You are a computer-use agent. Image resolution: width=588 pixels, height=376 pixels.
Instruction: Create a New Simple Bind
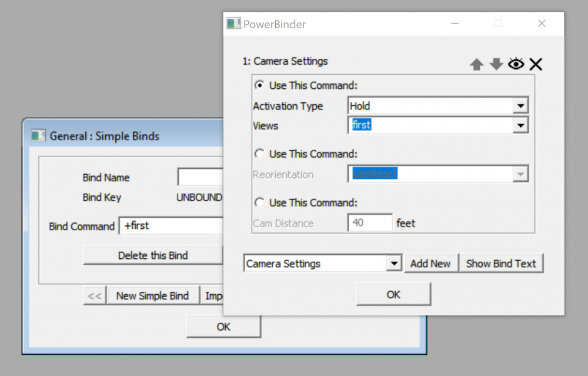click(153, 295)
